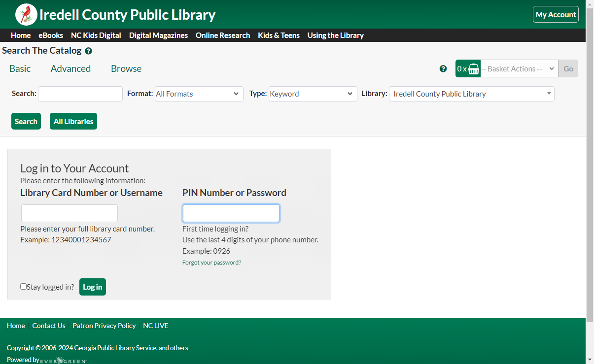The image size is (594, 364).
Task: Click the cardinal bird library logo
Action: (26, 14)
